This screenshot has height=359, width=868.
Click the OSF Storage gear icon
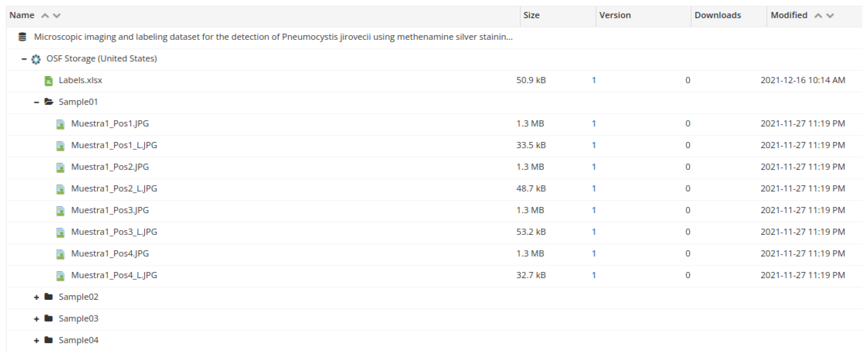click(36, 59)
